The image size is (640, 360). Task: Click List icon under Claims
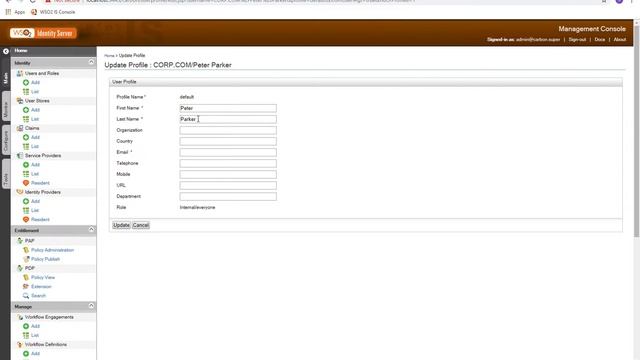(26, 146)
